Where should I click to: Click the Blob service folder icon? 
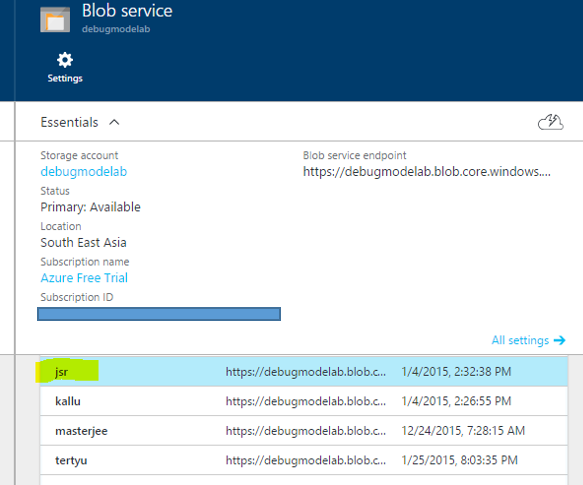point(55,19)
